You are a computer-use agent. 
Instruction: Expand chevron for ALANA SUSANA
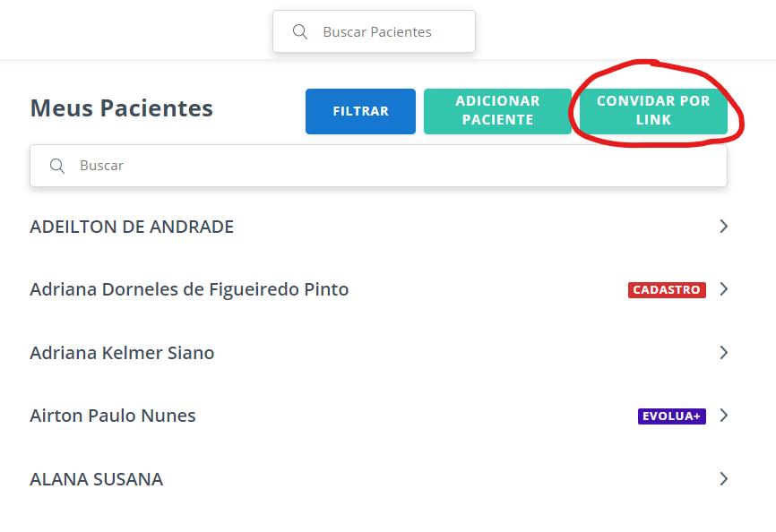pyautogui.click(x=723, y=478)
